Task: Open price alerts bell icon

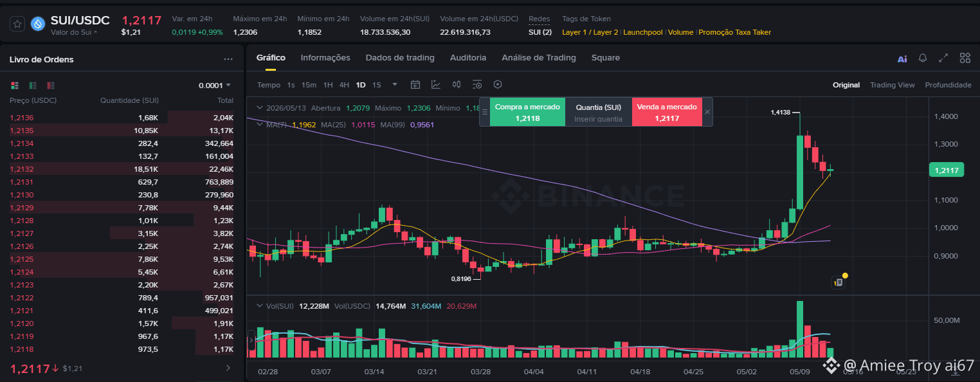Action: pos(923,58)
